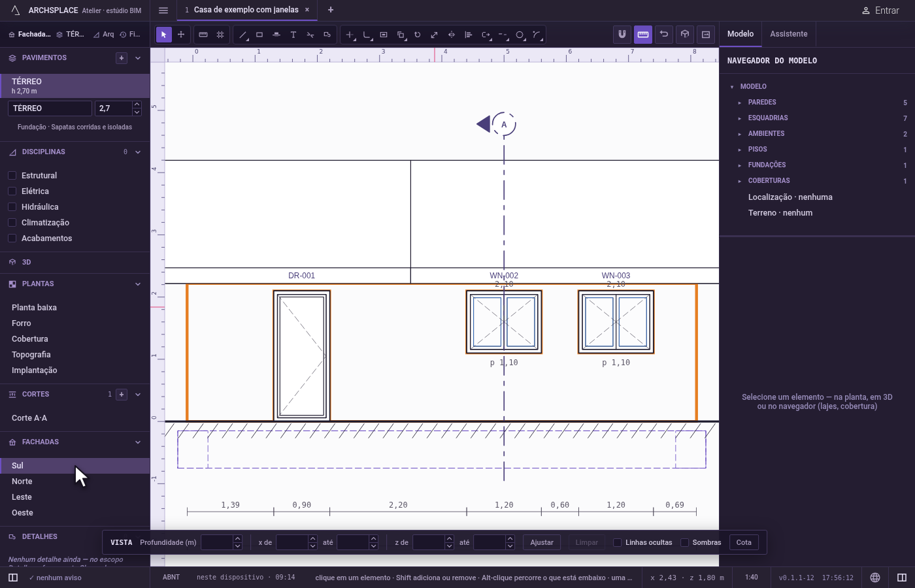Click the Ajustar button
Screen dimensions: 915x588
click(x=542, y=542)
